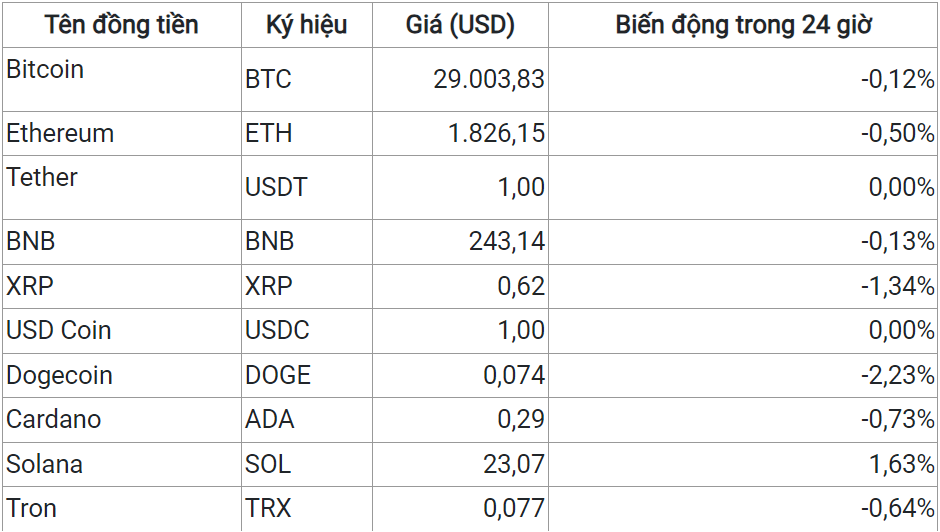Select the USD Coin name cell

(x=122, y=330)
